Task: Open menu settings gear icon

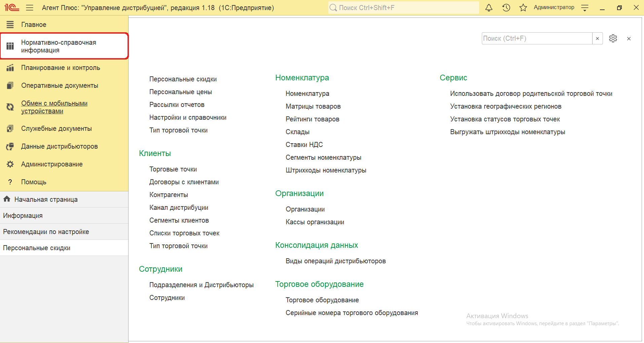Action: pos(613,38)
